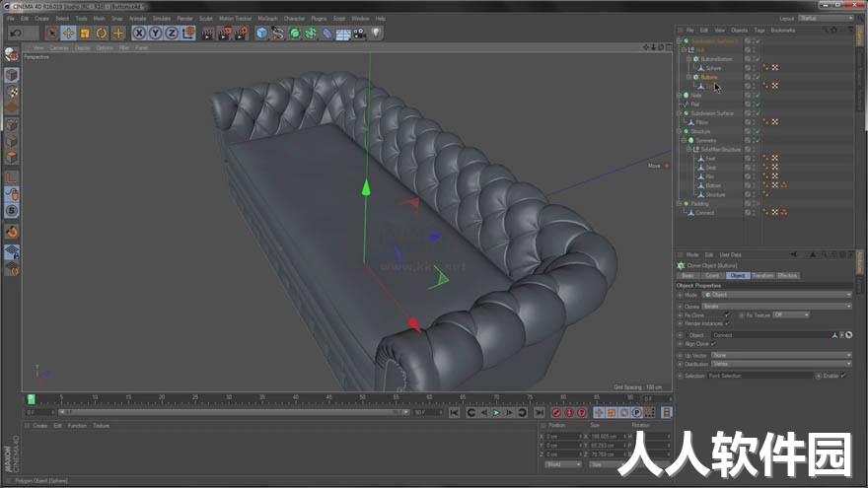
Task: Add a Camera object icon
Action: [359, 34]
